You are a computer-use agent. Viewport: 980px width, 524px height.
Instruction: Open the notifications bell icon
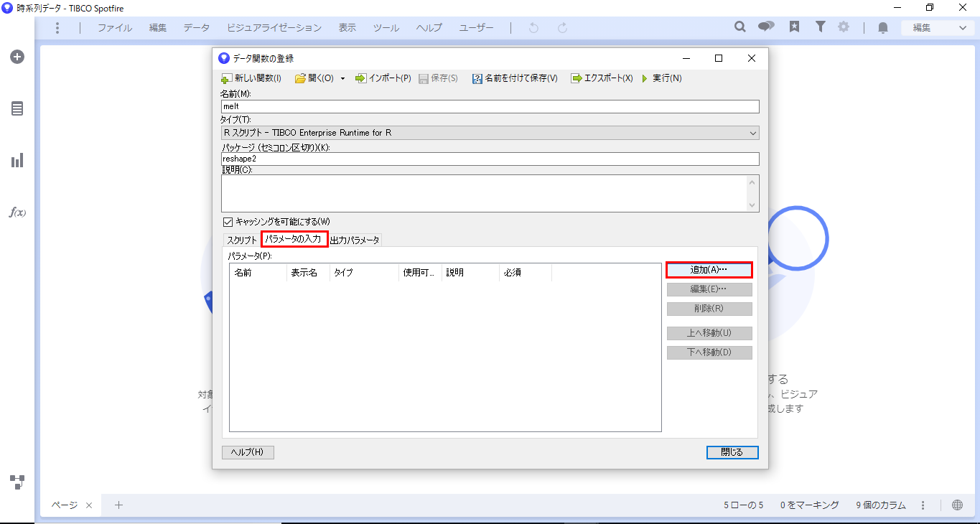click(883, 28)
